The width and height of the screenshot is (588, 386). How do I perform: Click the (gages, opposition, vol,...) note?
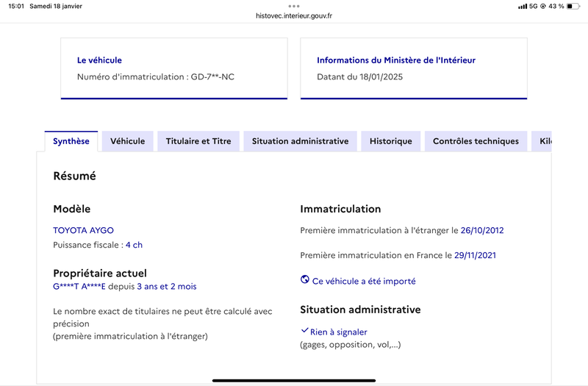click(x=351, y=345)
